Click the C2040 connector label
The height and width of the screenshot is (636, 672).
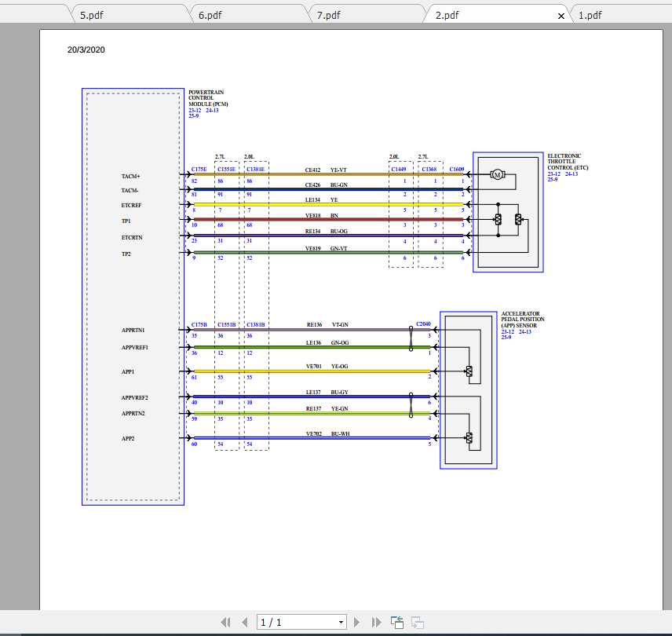[x=423, y=323]
